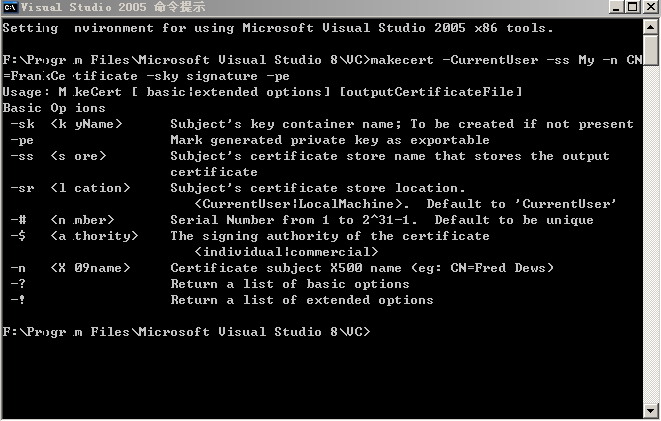The height and width of the screenshot is (421, 661).
Task: Click the last F:\Program Files prompt line
Action: pos(186,332)
